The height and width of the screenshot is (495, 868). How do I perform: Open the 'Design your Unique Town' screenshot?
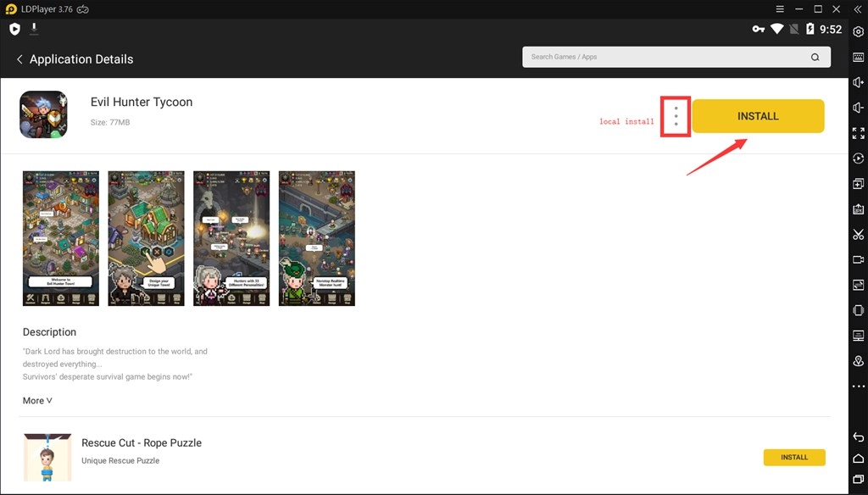click(x=146, y=239)
